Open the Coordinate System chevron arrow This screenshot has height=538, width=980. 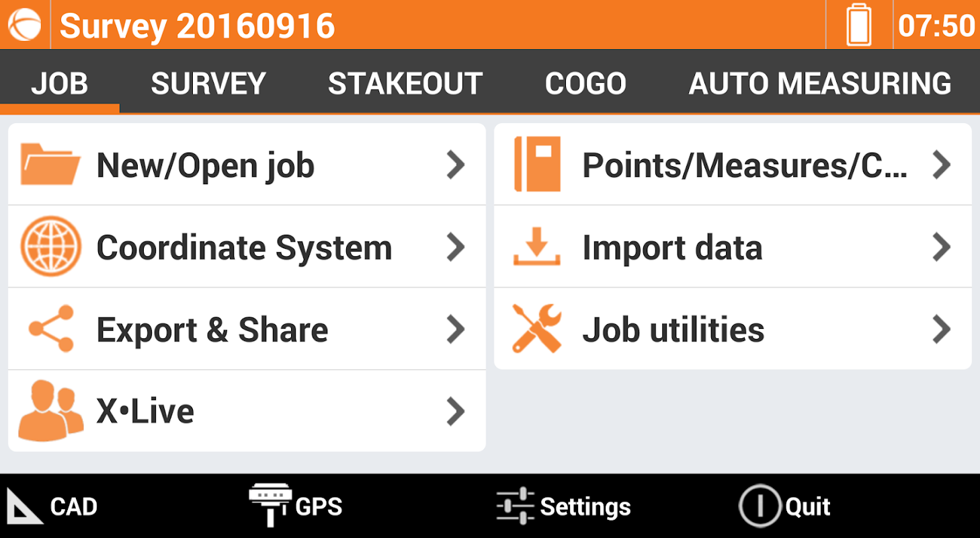456,247
